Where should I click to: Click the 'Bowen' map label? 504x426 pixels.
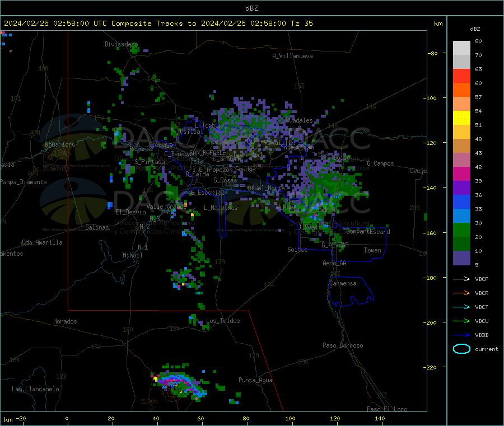point(373,250)
